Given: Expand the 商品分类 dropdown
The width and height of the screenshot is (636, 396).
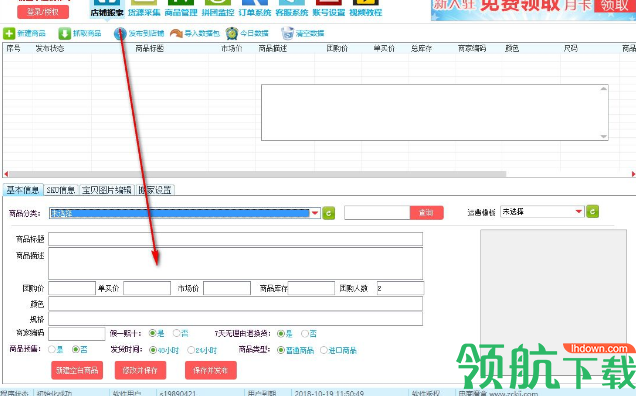Looking at the screenshot, I should coord(315,213).
